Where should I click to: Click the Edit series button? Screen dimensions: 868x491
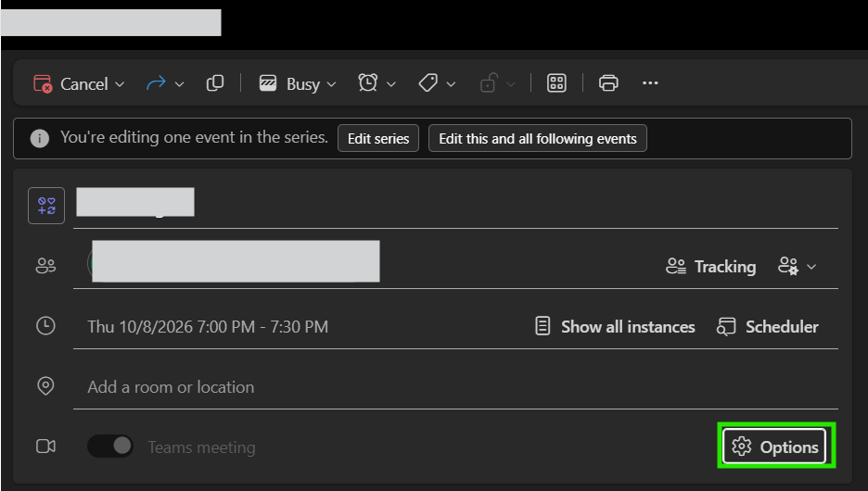(x=378, y=138)
